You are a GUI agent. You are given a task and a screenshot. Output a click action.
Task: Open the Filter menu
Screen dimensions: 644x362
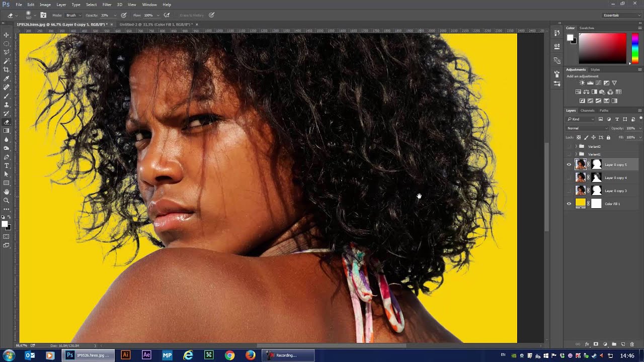tap(107, 5)
